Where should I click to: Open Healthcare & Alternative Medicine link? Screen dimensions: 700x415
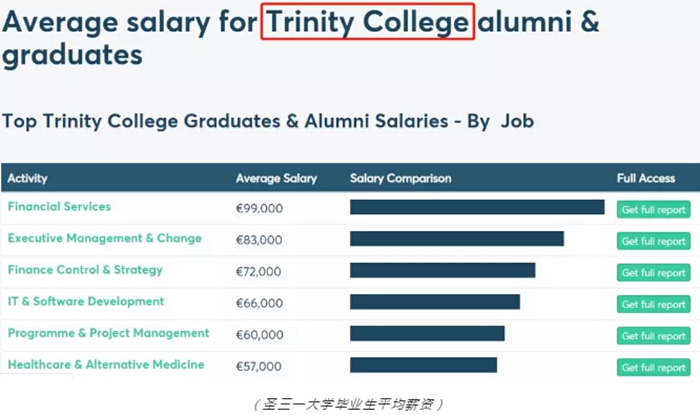point(106,365)
